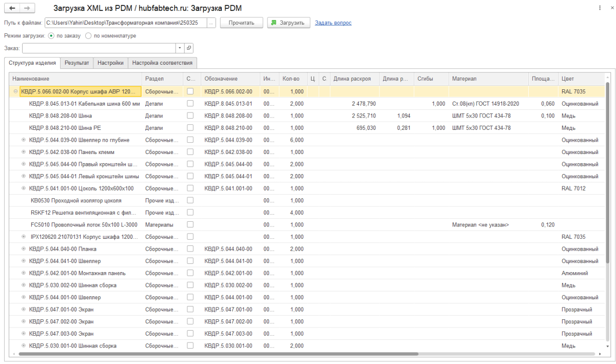The height and width of the screenshot is (364, 616).
Task: Select the 'по номенклатуре' radio button
Action: coord(88,36)
